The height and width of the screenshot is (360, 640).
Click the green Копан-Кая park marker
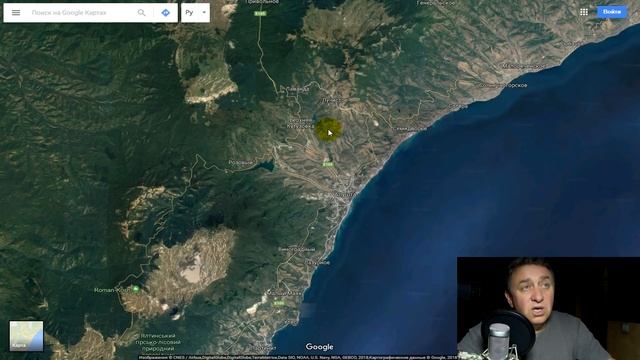[136, 289]
